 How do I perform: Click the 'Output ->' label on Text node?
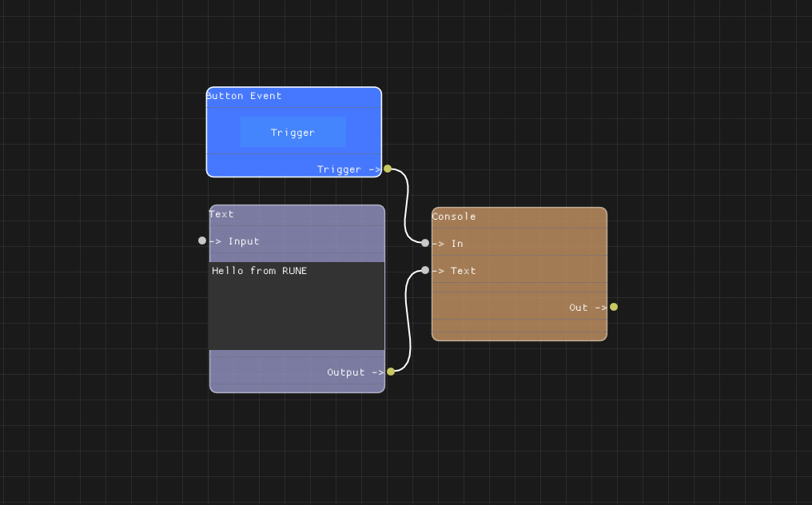coord(355,372)
